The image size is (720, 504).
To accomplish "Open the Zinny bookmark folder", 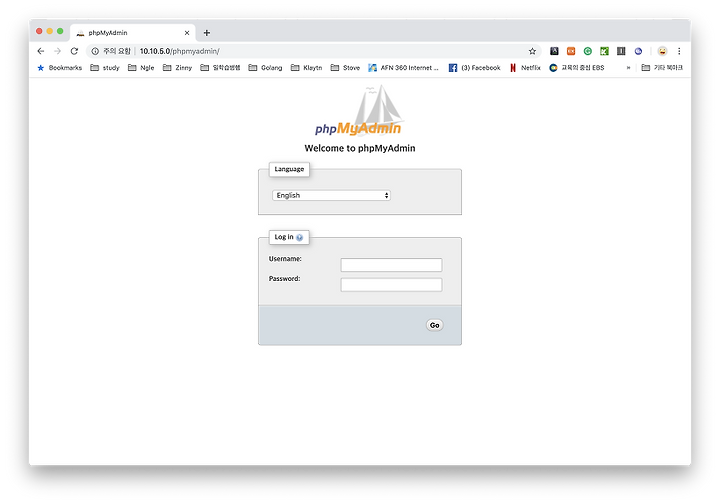I will 177,67.
